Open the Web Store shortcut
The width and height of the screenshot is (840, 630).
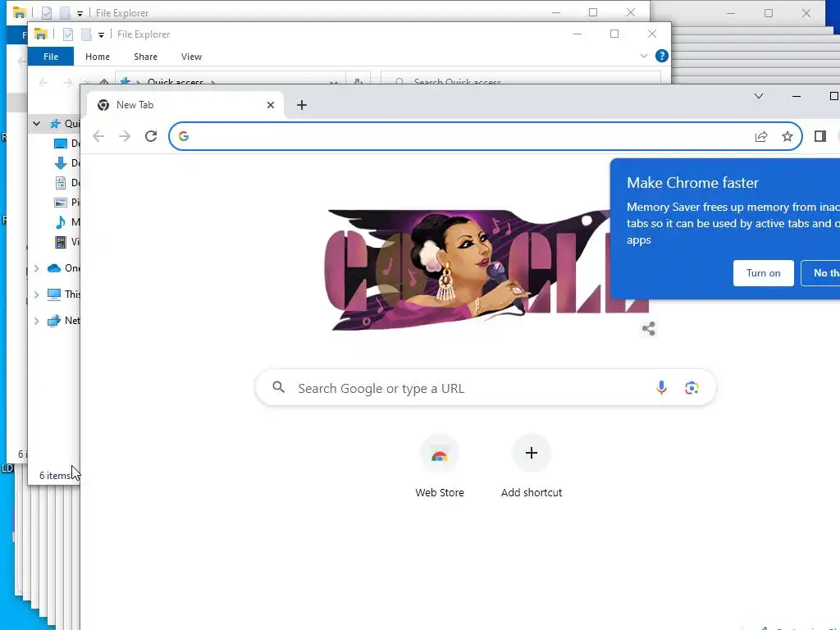pyautogui.click(x=440, y=467)
